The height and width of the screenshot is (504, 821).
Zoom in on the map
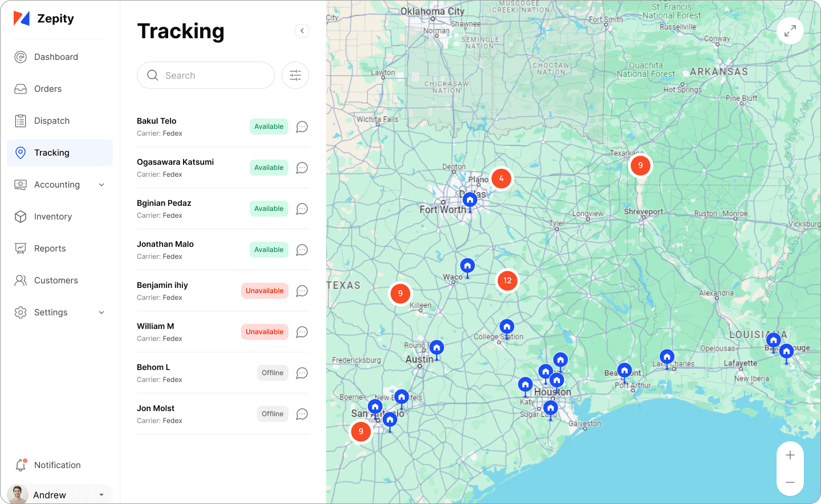[x=790, y=455]
